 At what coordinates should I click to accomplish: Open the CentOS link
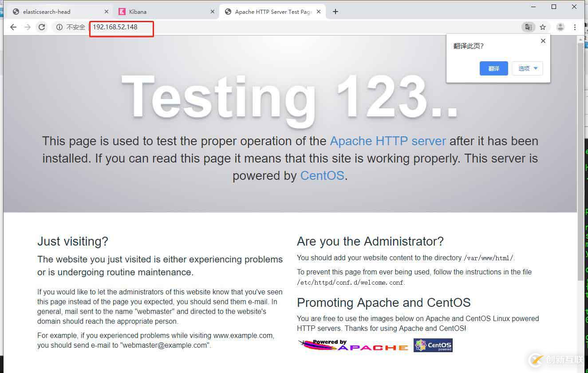[x=322, y=176]
